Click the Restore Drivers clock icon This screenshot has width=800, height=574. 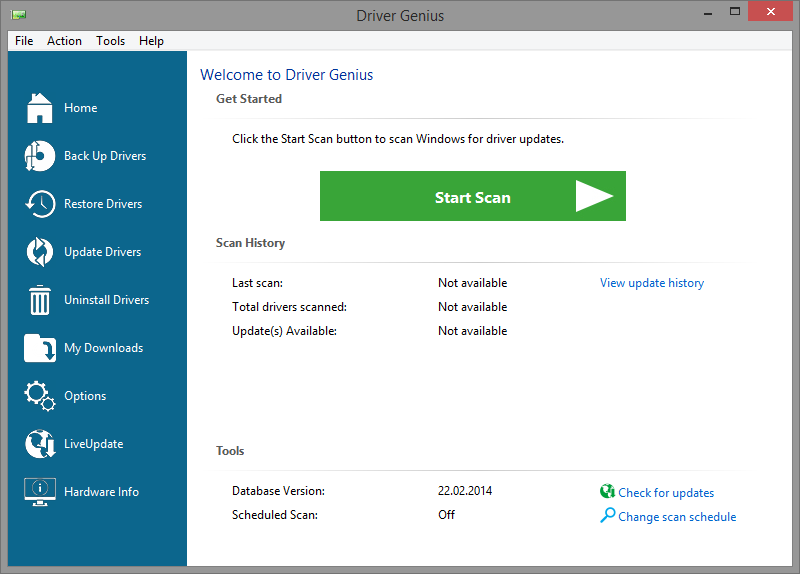(x=40, y=204)
